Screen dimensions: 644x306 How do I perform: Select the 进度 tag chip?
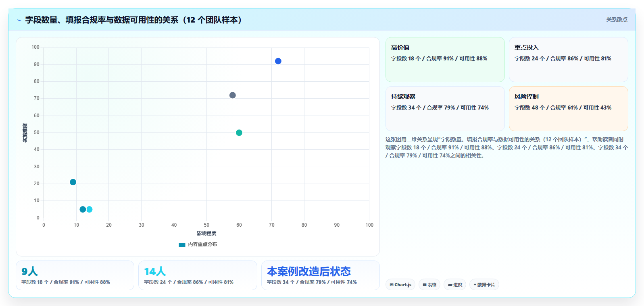click(455, 285)
